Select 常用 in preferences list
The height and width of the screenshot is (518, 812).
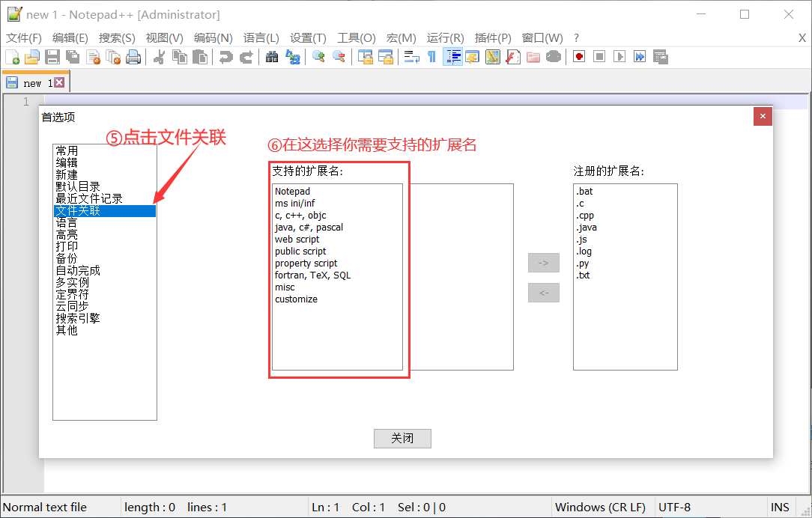coord(105,150)
